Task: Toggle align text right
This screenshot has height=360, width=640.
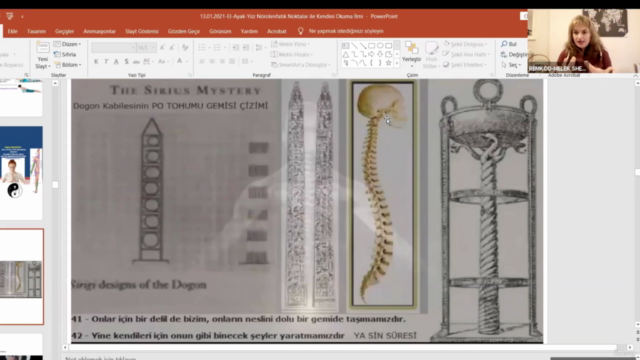Action: 222,62
